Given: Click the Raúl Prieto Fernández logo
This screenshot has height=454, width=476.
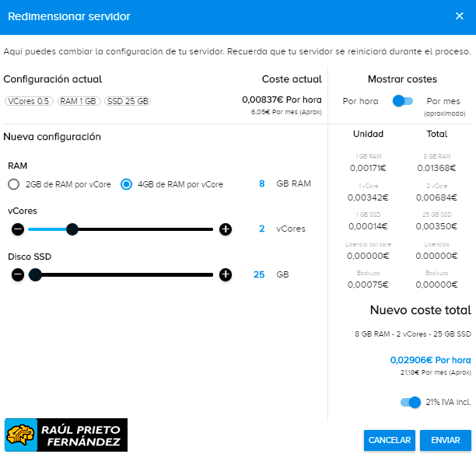Looking at the screenshot, I should coord(65,435).
